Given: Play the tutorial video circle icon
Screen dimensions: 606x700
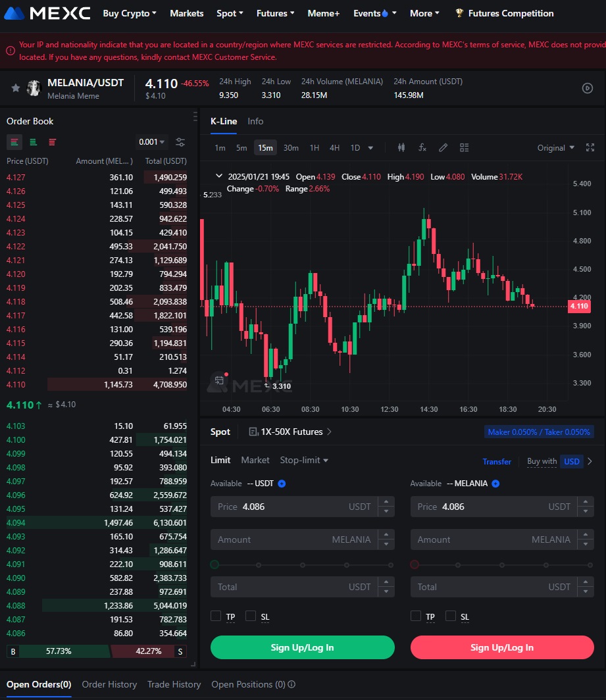Looking at the screenshot, I should (x=587, y=88).
